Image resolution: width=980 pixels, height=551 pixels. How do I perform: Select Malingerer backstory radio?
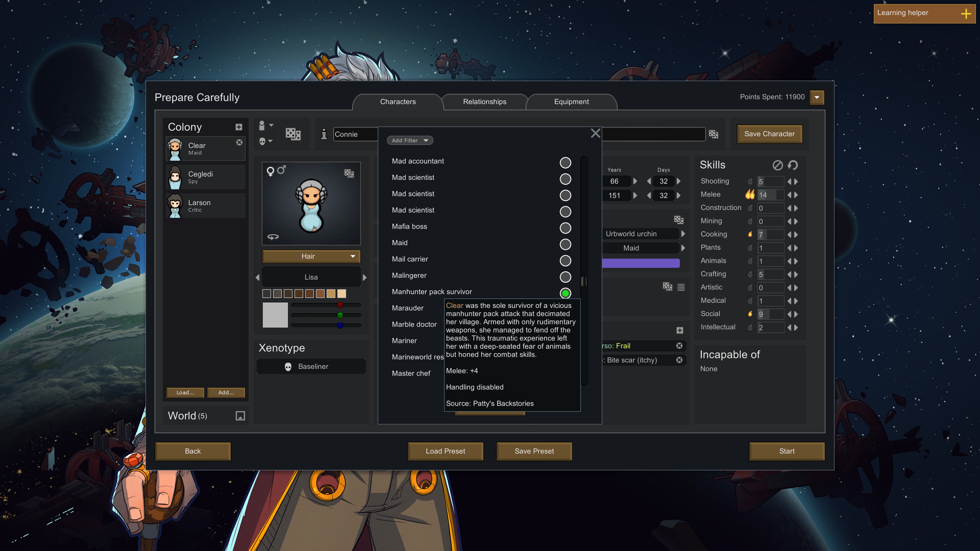click(565, 277)
